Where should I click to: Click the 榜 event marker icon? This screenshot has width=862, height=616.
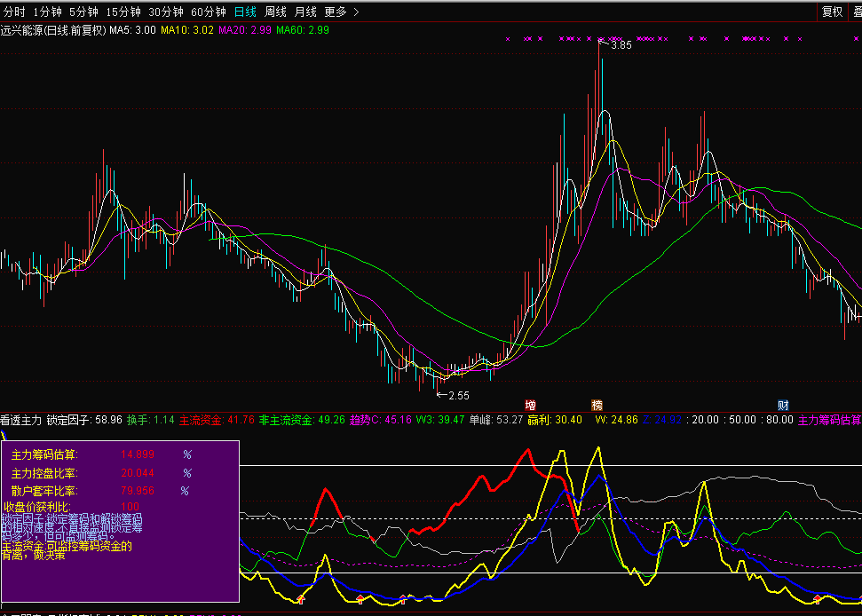[x=597, y=406]
